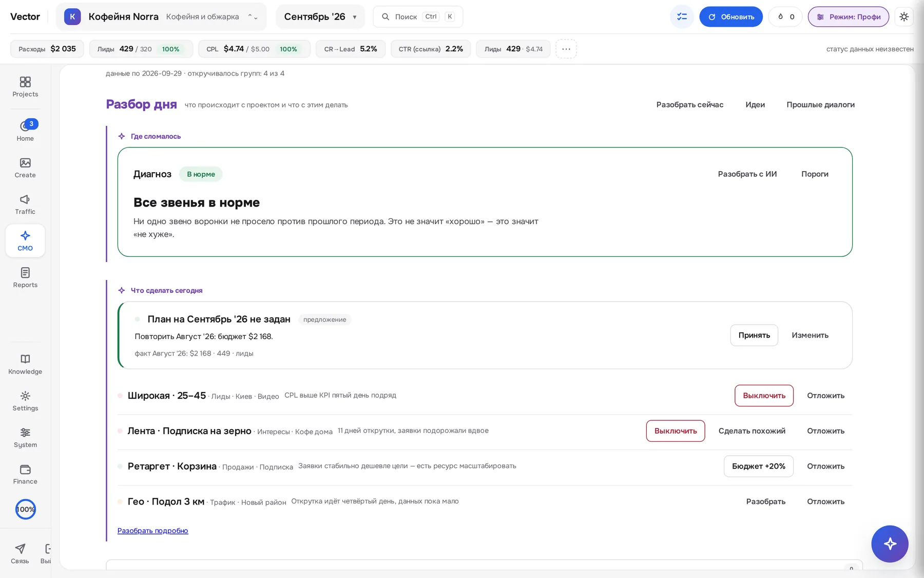Open the Сентябрь '26 period dropdown

(x=320, y=17)
